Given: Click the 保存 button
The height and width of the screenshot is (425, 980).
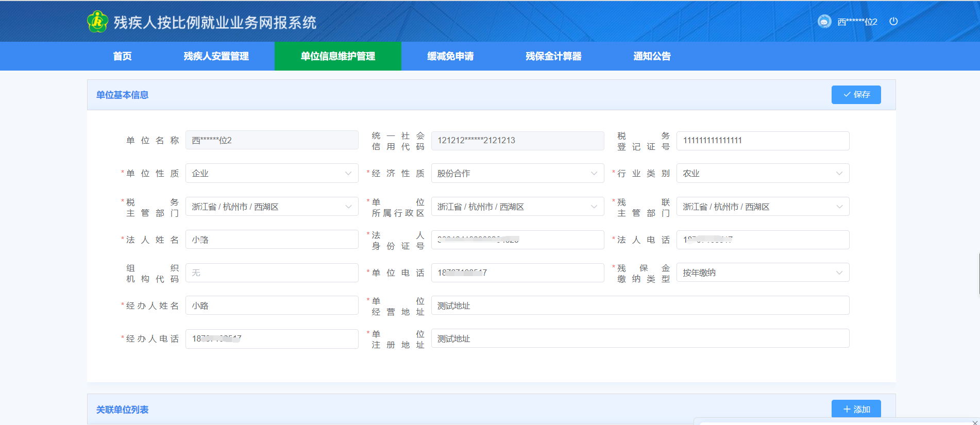Looking at the screenshot, I should click(856, 95).
